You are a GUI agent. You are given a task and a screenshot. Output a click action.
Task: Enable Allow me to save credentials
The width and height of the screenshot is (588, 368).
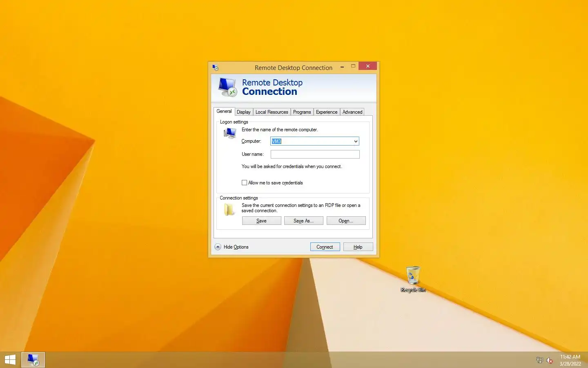click(244, 183)
